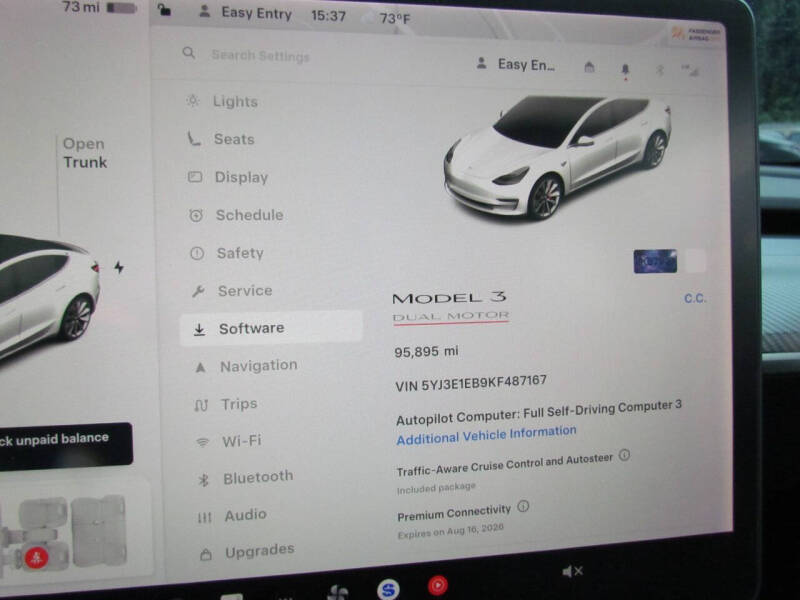Tap passenger airbag indicator
The width and height of the screenshot is (800, 600).
pyautogui.click(x=696, y=34)
